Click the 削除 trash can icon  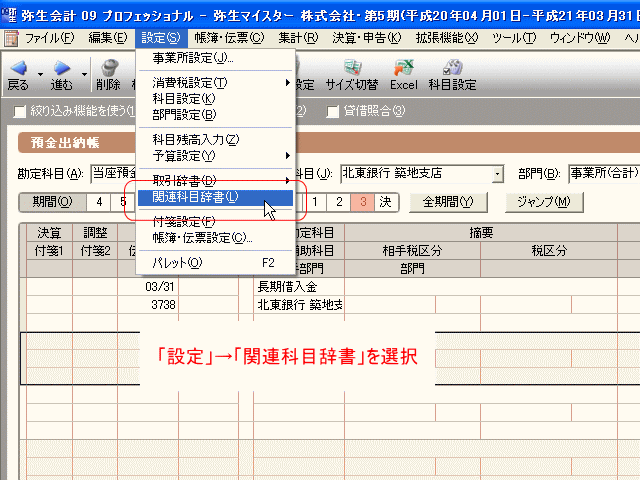click(x=109, y=68)
